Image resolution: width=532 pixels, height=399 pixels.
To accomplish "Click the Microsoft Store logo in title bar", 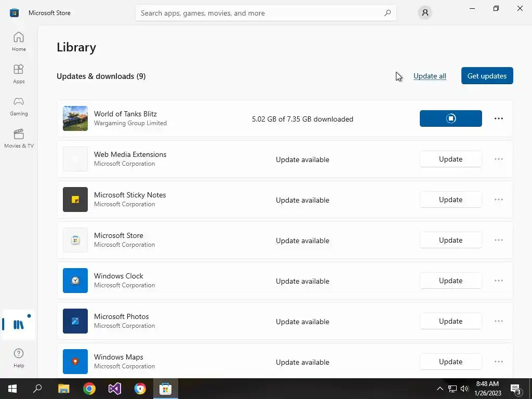I will click(x=14, y=13).
